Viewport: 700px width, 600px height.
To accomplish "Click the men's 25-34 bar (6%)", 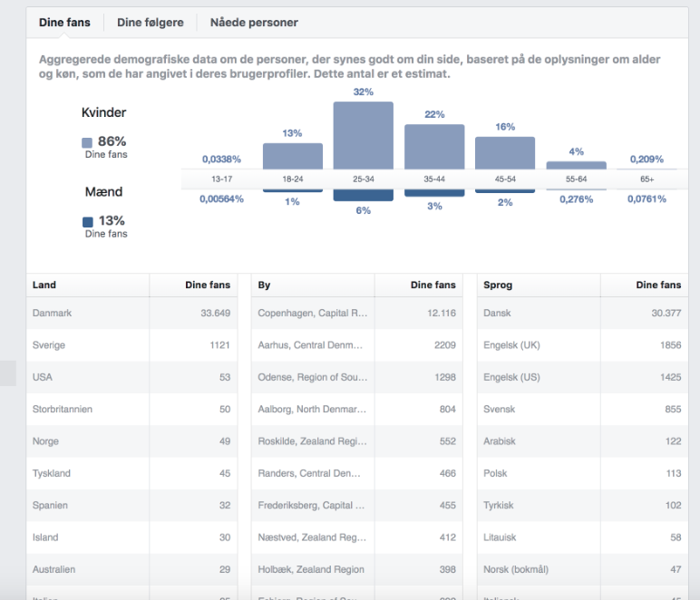I will click(x=363, y=195).
